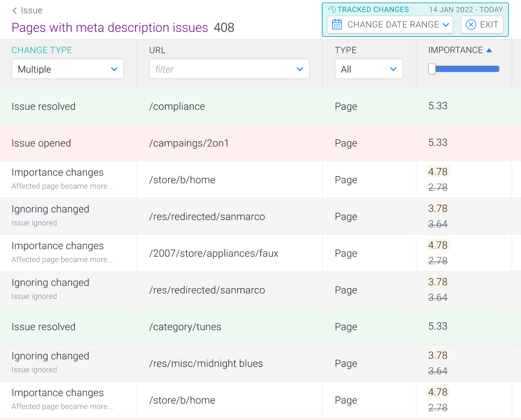
Task: Click the 'Issue opened' change type
Action: click(x=41, y=143)
